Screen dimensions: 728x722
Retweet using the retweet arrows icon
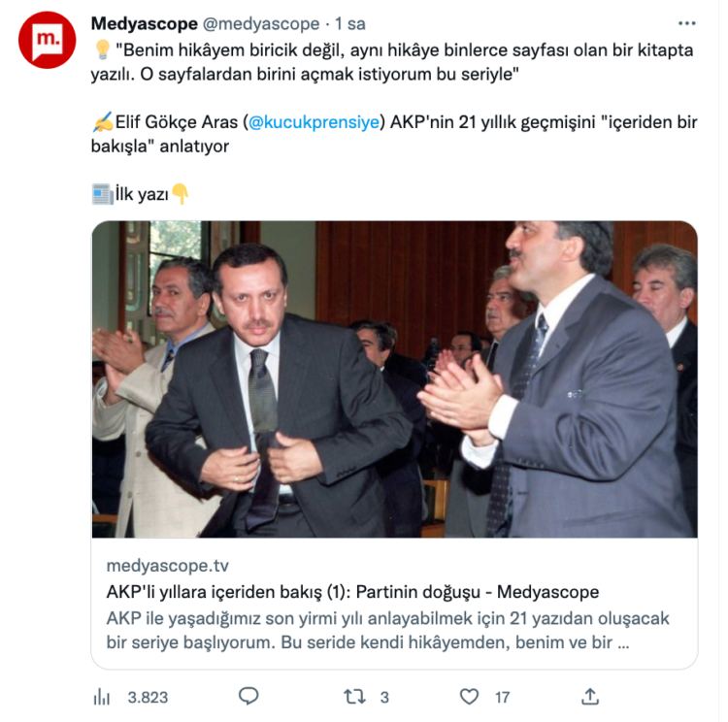(x=354, y=697)
